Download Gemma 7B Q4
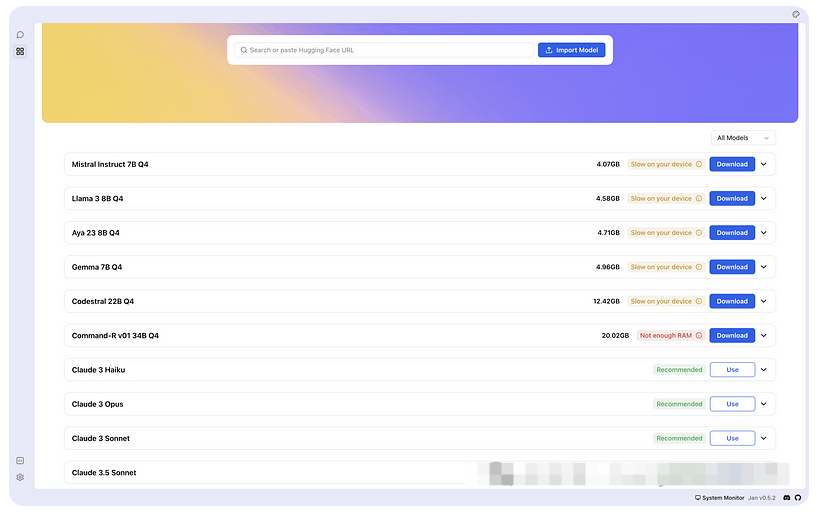The image size is (825, 516). click(732, 267)
